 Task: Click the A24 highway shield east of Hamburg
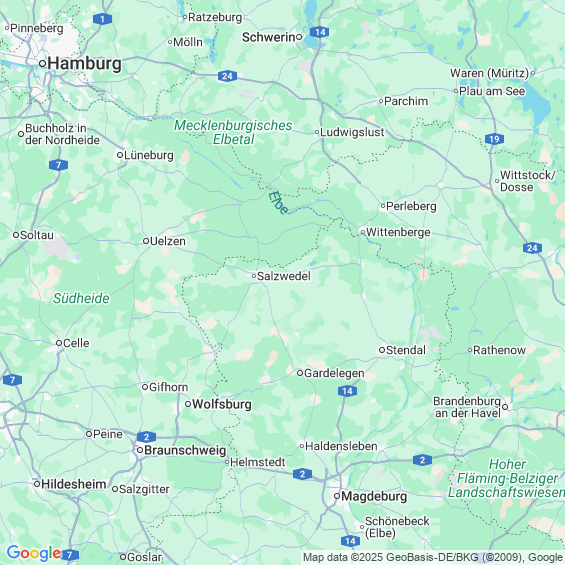tap(227, 76)
